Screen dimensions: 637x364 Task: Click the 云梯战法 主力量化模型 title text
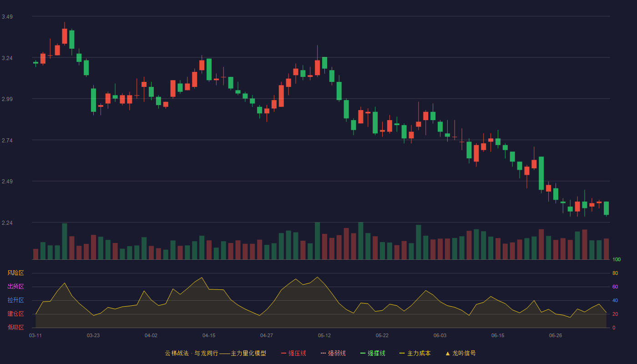[216, 353]
